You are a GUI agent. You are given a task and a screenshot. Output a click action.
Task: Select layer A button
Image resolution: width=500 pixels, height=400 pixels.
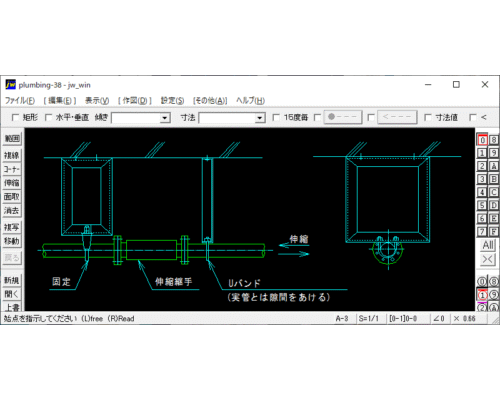coord(494,166)
